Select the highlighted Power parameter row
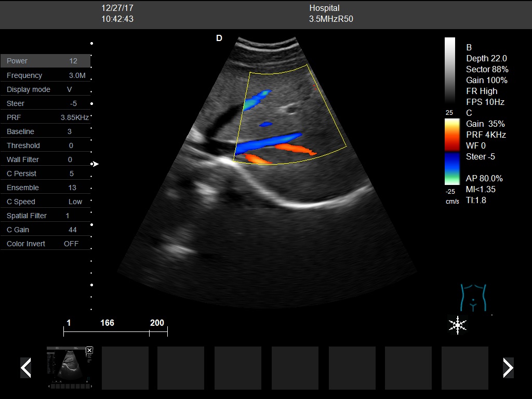Screen dimensions: 532x399 click(45, 61)
